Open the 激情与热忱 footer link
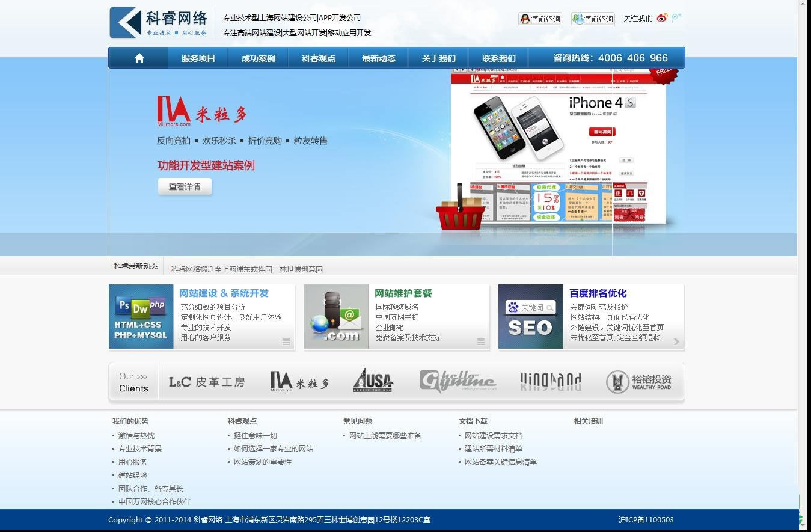Screen dimensions: 811x532 click(136, 435)
